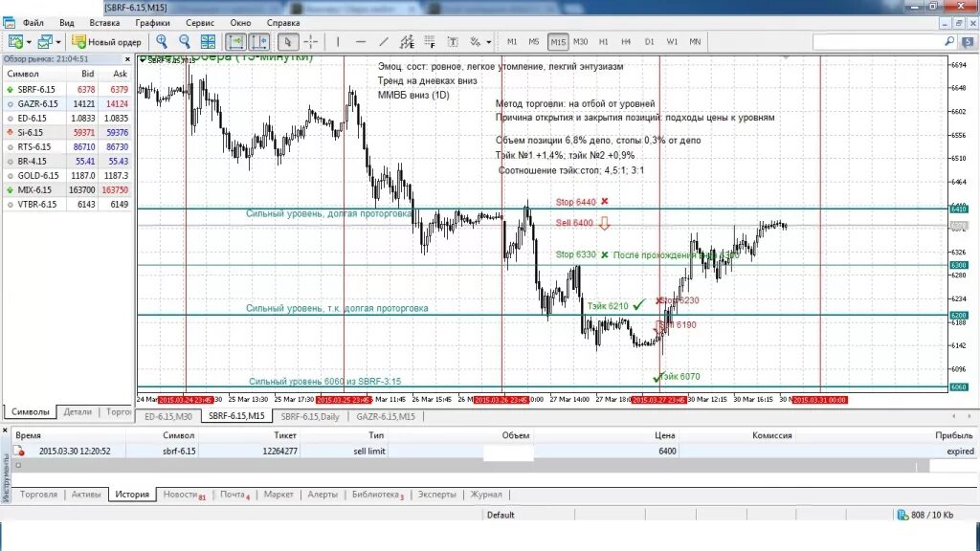Open the Вставка menu

click(x=104, y=23)
